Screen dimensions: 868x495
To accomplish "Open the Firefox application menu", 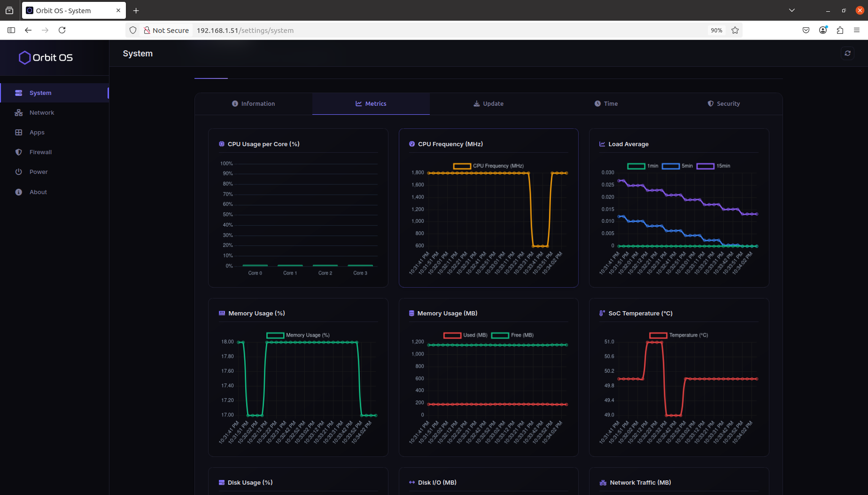I will [857, 30].
